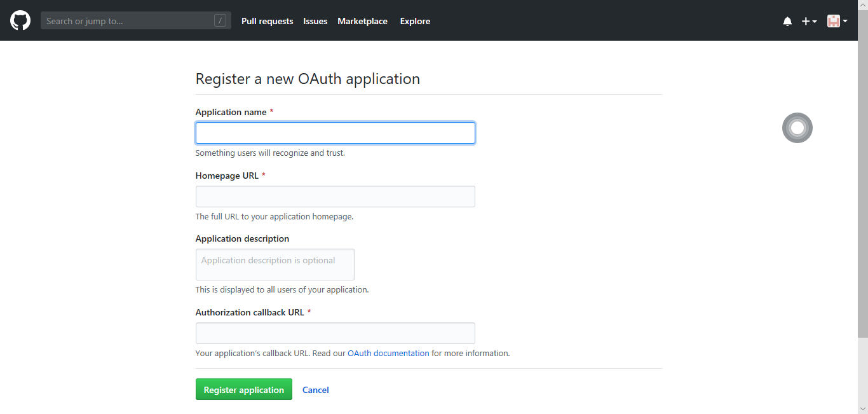Click the slash shortcut icon in search
This screenshot has width=868, height=414.
220,21
